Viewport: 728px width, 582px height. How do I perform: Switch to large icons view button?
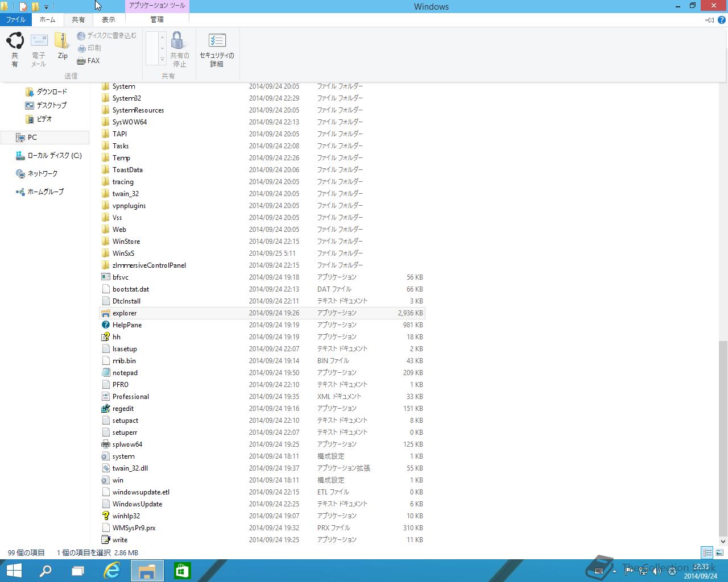coord(719,552)
